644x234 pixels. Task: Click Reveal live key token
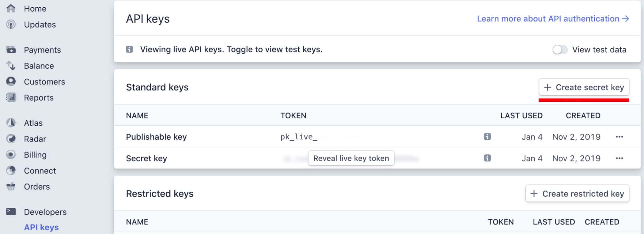pyautogui.click(x=351, y=158)
